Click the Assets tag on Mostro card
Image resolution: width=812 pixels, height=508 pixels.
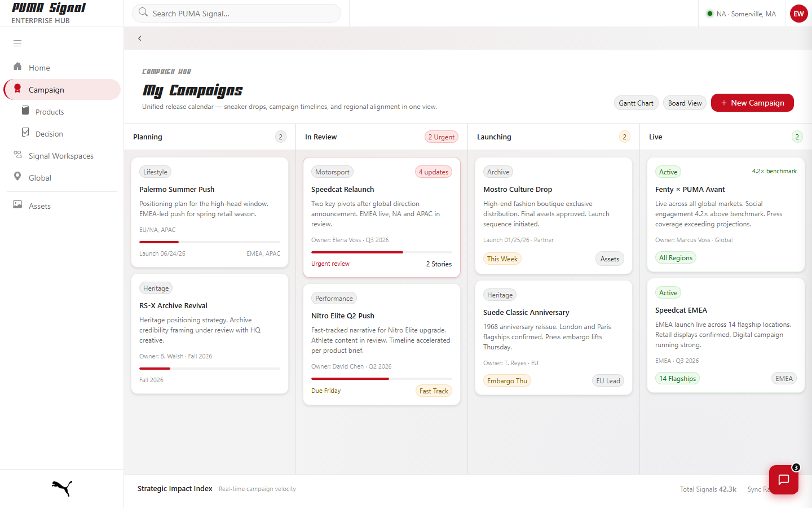click(x=610, y=259)
